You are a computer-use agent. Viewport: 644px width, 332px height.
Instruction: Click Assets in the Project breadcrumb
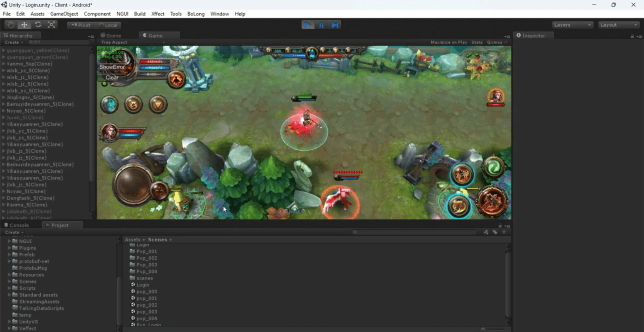click(132, 240)
